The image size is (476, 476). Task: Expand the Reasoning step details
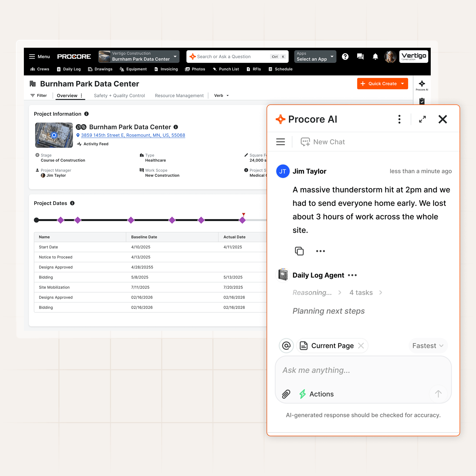click(x=317, y=292)
